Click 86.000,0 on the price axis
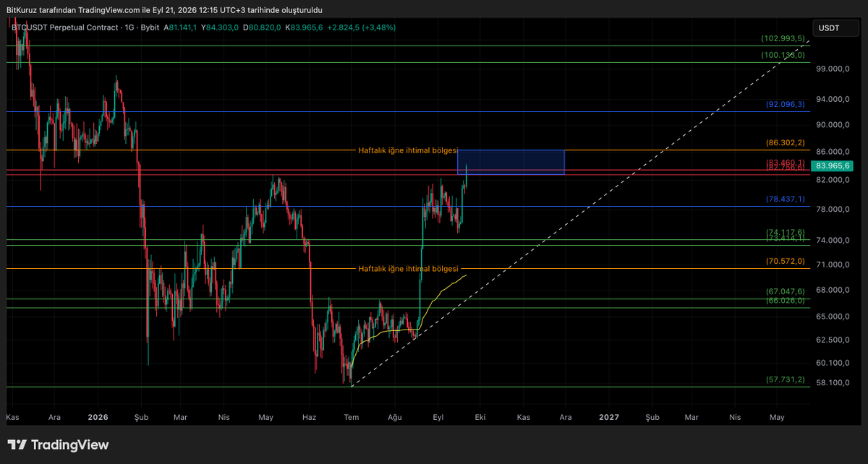Screen dimensions: 868x464 click(831, 151)
